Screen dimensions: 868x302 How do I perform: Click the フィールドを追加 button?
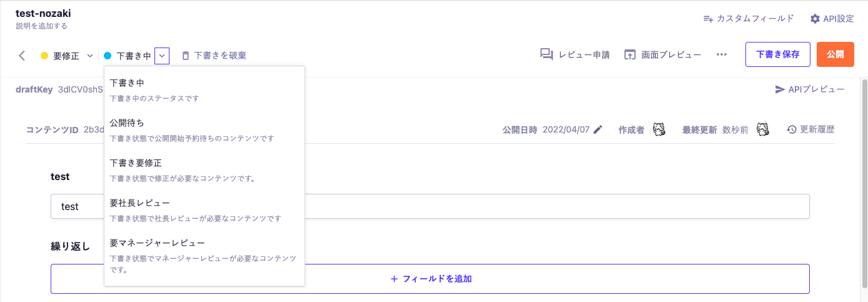point(430,279)
